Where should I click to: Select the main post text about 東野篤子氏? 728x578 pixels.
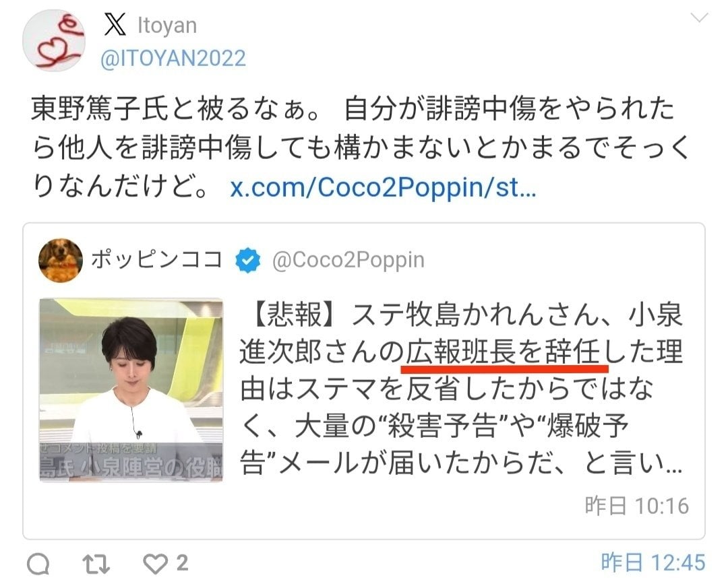(360, 148)
